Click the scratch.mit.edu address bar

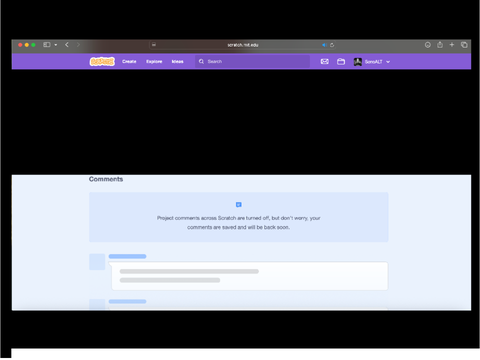click(x=243, y=45)
